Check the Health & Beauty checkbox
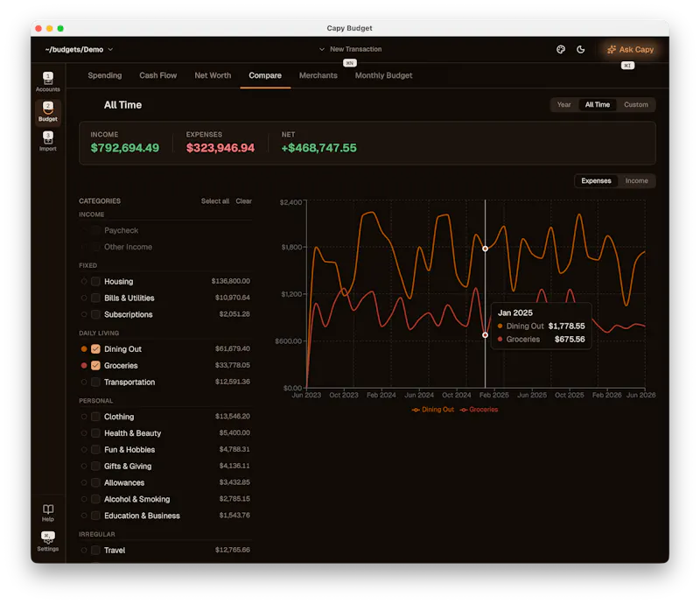 95,433
